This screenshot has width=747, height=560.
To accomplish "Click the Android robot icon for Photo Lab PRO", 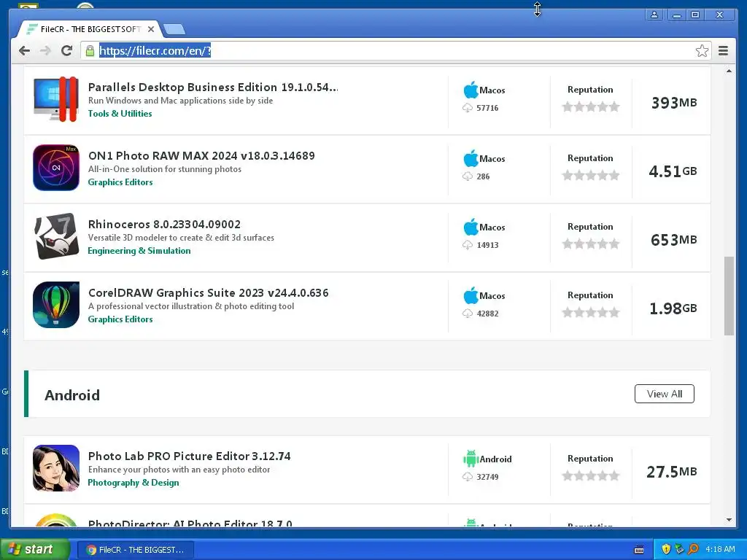I will pos(471,459).
